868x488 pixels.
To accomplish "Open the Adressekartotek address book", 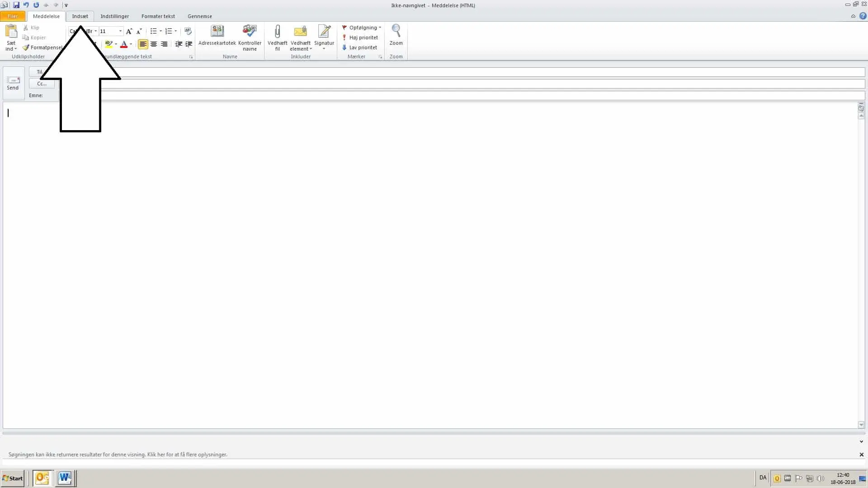I will 217,35.
